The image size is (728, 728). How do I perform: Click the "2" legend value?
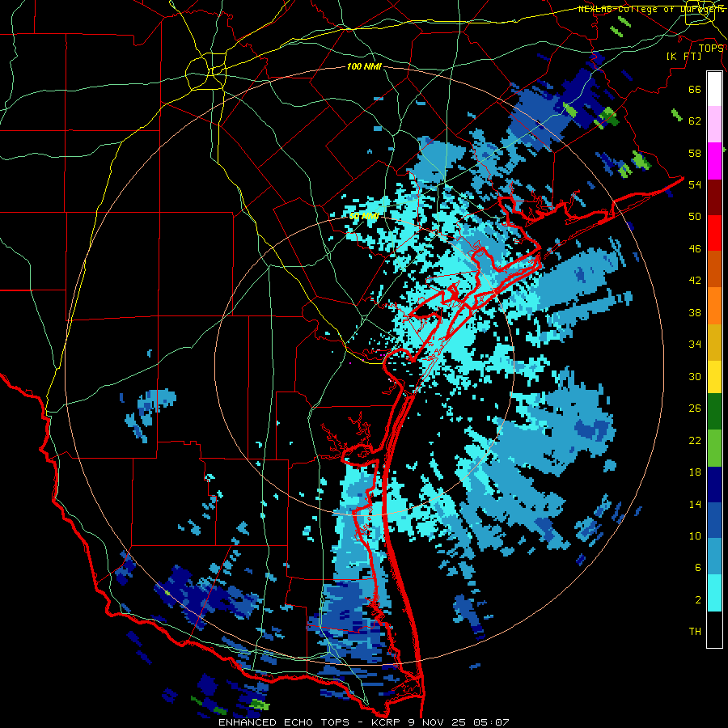(698, 600)
